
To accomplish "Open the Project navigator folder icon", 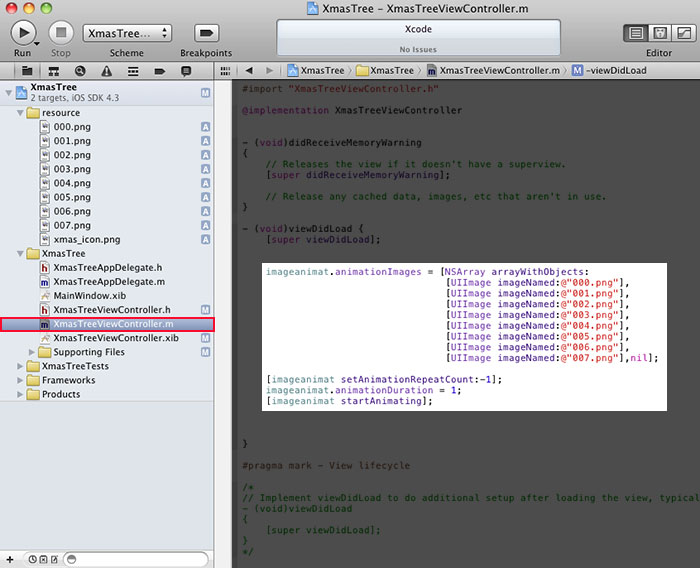I will click(27, 71).
